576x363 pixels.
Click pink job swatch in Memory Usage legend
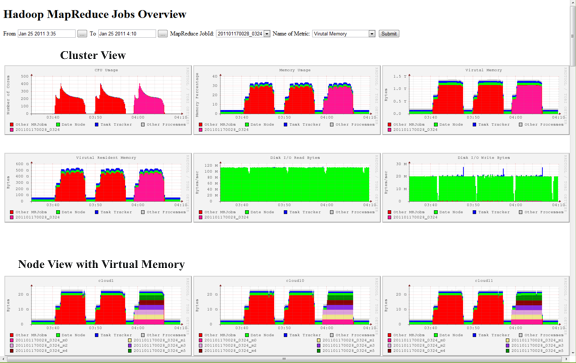coord(201,130)
